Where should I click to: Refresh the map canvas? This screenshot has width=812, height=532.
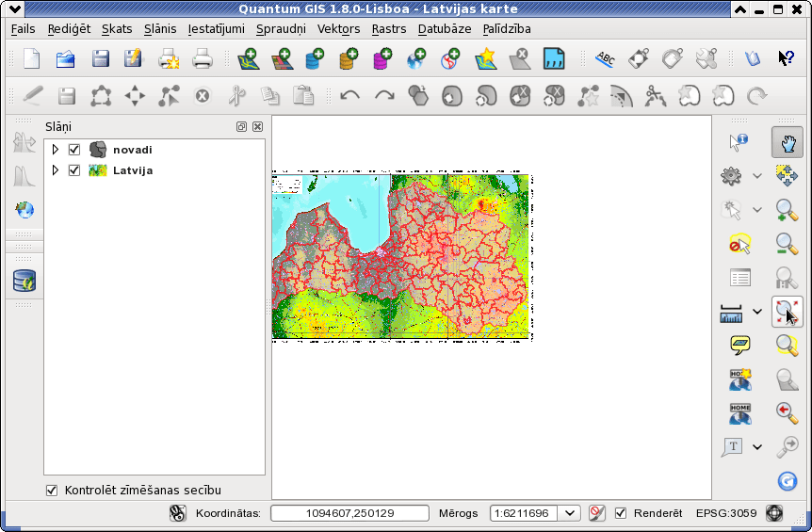(x=788, y=481)
